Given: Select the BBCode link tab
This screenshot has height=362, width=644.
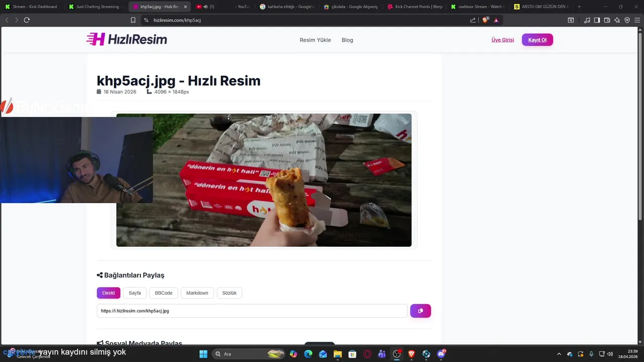Looking at the screenshot, I should 164,293.
